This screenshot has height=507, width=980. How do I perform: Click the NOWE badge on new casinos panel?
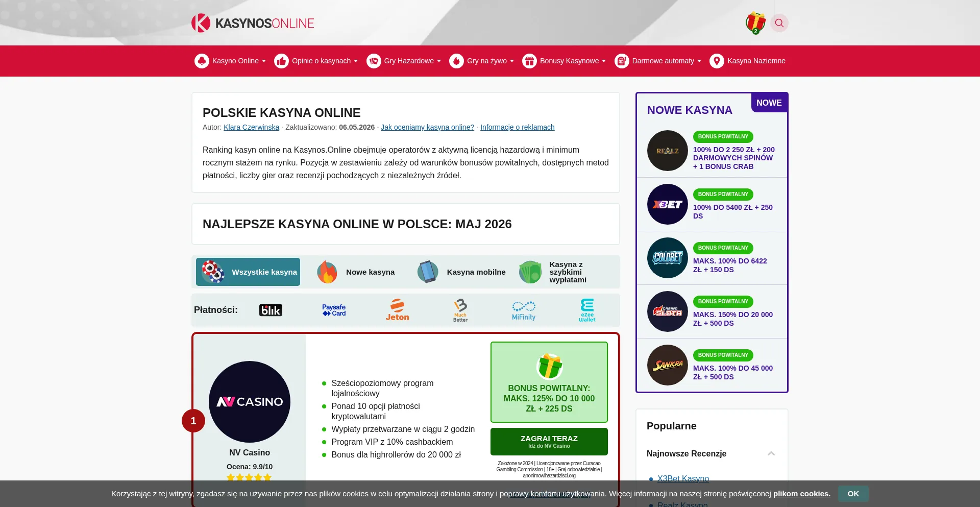pos(769,103)
